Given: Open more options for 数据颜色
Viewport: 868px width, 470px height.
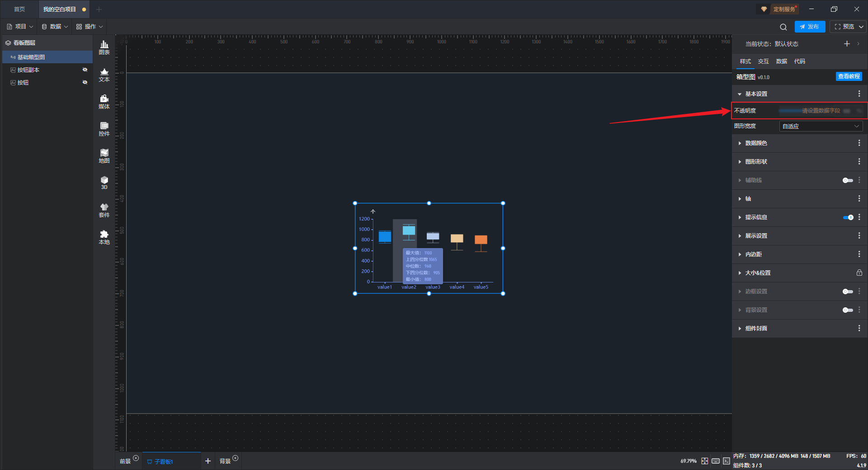Looking at the screenshot, I should coord(859,143).
